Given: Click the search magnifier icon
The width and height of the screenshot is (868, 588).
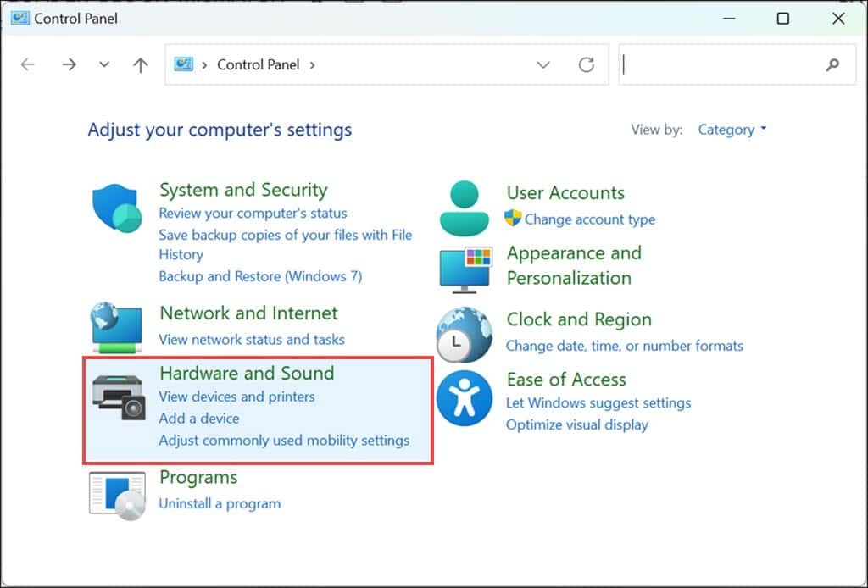Looking at the screenshot, I should click(x=832, y=64).
